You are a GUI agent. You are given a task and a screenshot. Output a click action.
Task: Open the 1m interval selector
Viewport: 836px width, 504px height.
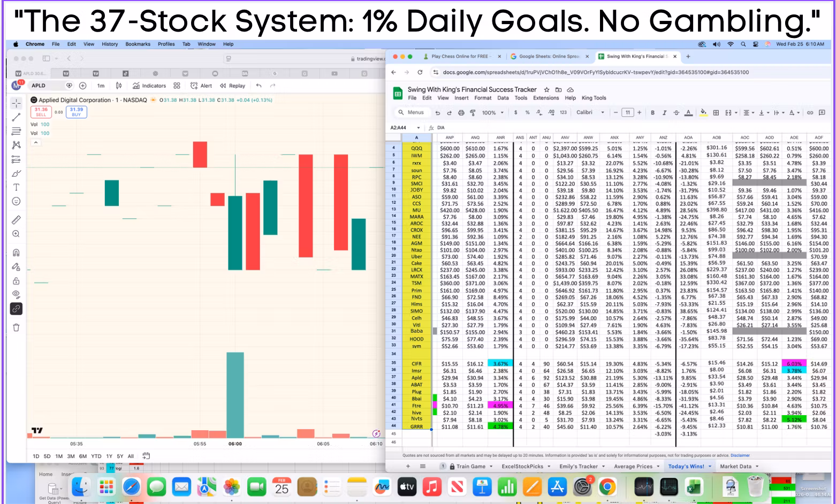101,86
